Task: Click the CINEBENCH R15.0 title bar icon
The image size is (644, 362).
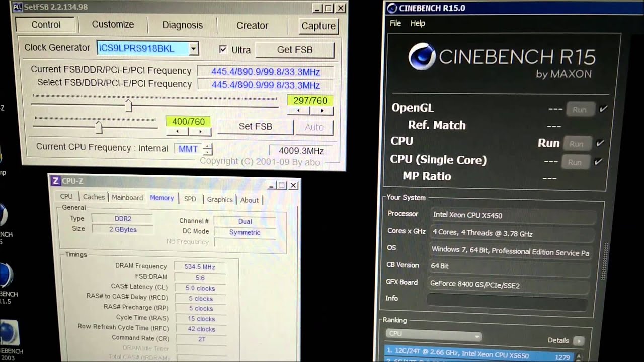Action: point(392,8)
